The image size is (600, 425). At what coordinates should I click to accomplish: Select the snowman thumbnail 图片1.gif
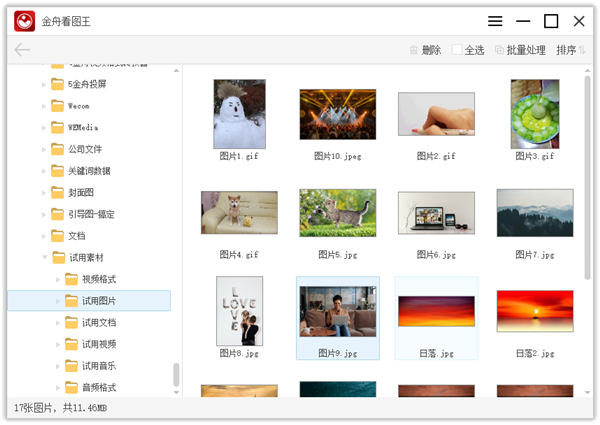[239, 114]
